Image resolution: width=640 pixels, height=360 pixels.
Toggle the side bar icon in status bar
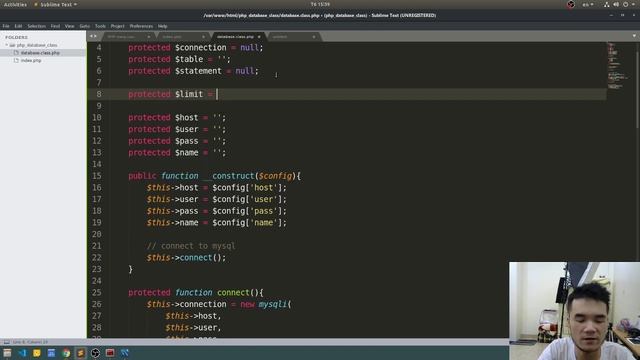tap(7, 342)
